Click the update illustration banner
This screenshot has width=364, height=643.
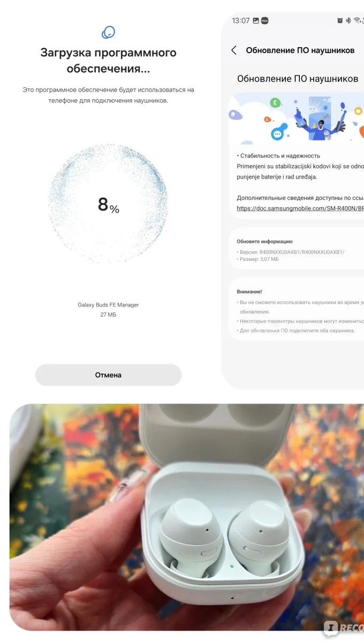tap(296, 118)
